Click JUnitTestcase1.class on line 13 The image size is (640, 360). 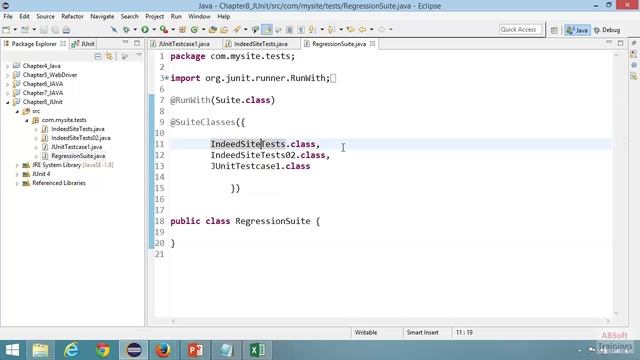[260, 166]
